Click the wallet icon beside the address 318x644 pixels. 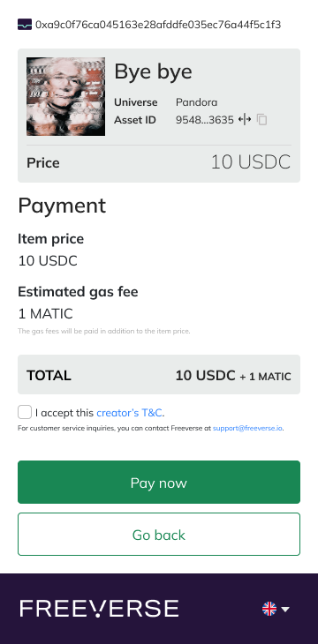pos(25,25)
